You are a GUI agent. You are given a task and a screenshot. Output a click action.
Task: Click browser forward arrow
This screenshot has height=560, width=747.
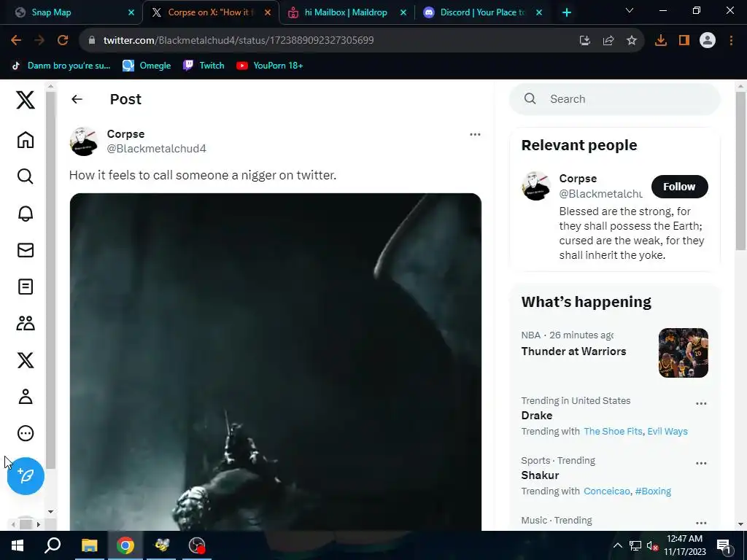pyautogui.click(x=39, y=41)
